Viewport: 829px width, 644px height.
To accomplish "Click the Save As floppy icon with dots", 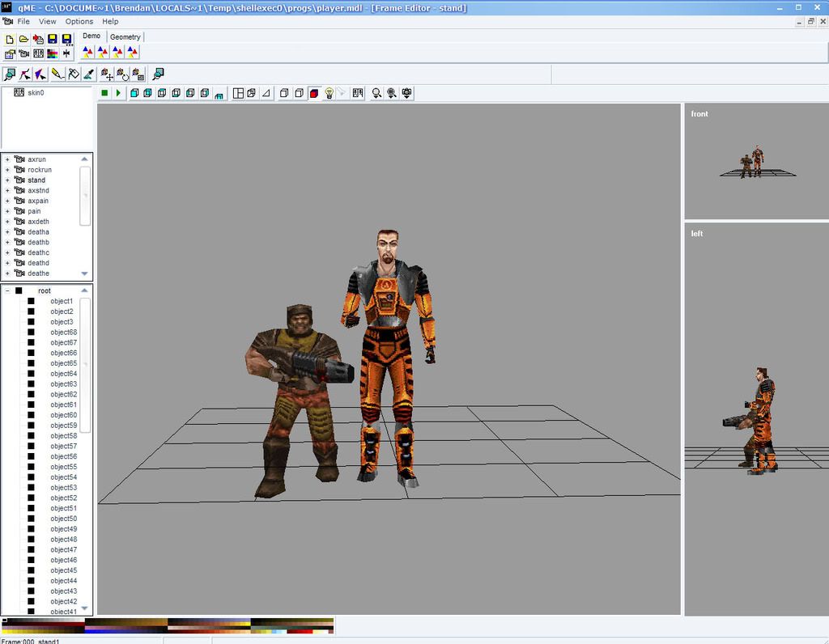I will (66, 40).
